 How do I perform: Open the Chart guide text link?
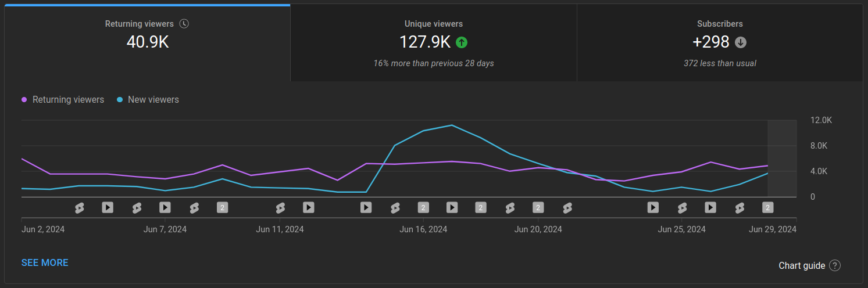pos(802,265)
